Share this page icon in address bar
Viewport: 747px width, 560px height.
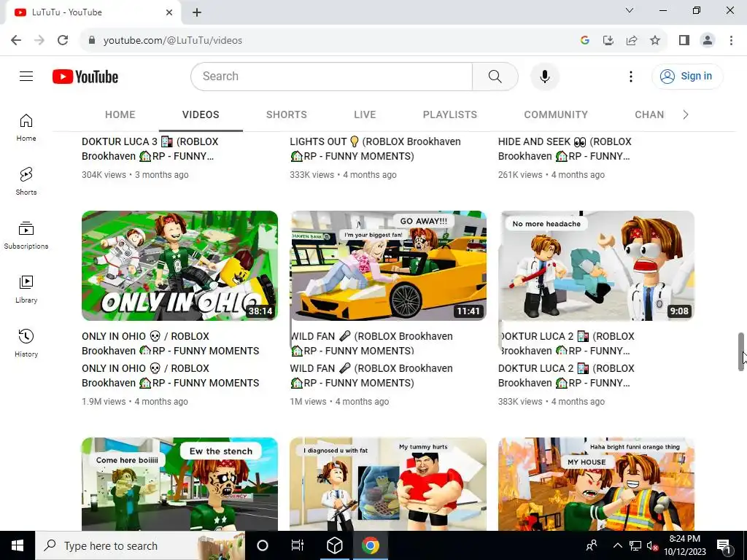632,40
